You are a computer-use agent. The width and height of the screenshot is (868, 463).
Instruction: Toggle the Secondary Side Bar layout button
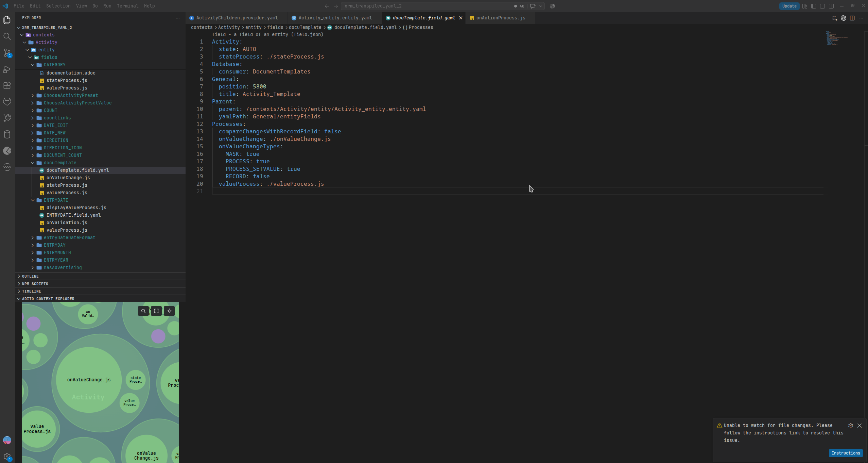click(x=831, y=6)
